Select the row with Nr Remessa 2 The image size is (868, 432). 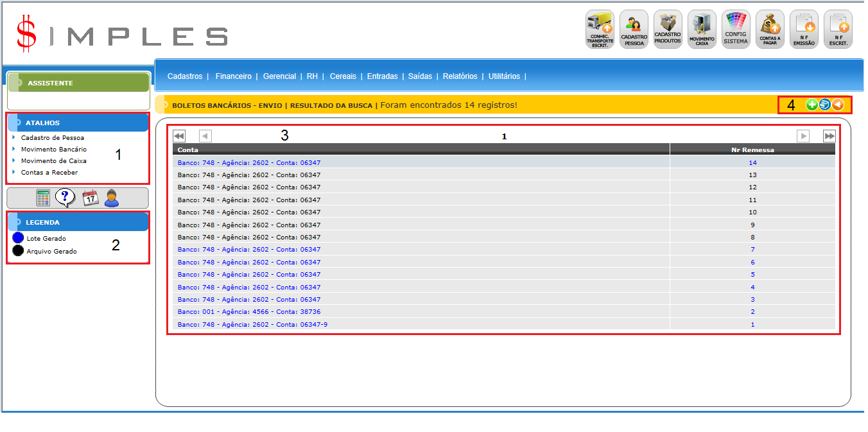pyautogui.click(x=248, y=312)
